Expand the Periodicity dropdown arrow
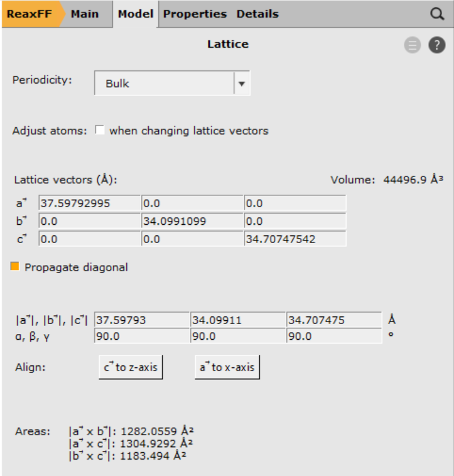This screenshot has width=454, height=476. click(242, 84)
